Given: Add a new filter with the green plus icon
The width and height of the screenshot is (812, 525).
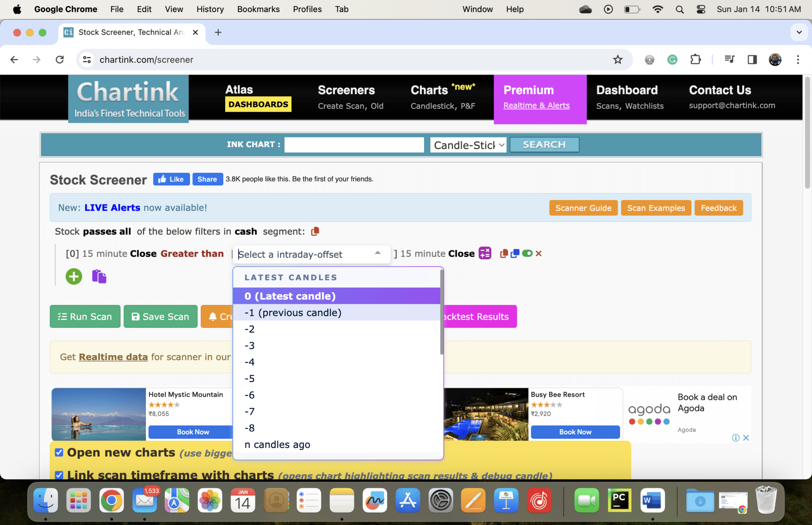Looking at the screenshot, I should pos(73,276).
